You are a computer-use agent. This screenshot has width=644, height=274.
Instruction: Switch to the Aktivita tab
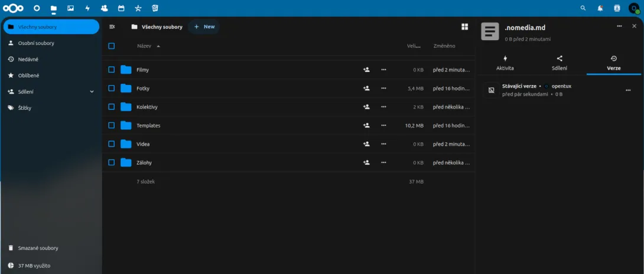point(505,63)
